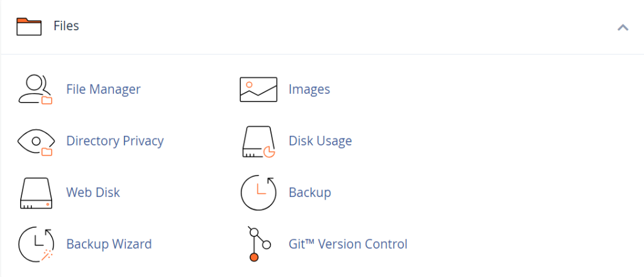The width and height of the screenshot is (644, 277).
Task: Click the Directory Privacy eye icon
Action: [35, 141]
